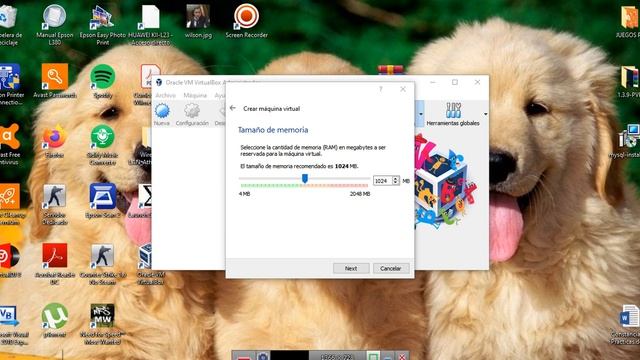This screenshot has width=640, height=360.
Task: Open Avast Passwords desktop icon
Action: tap(55, 81)
